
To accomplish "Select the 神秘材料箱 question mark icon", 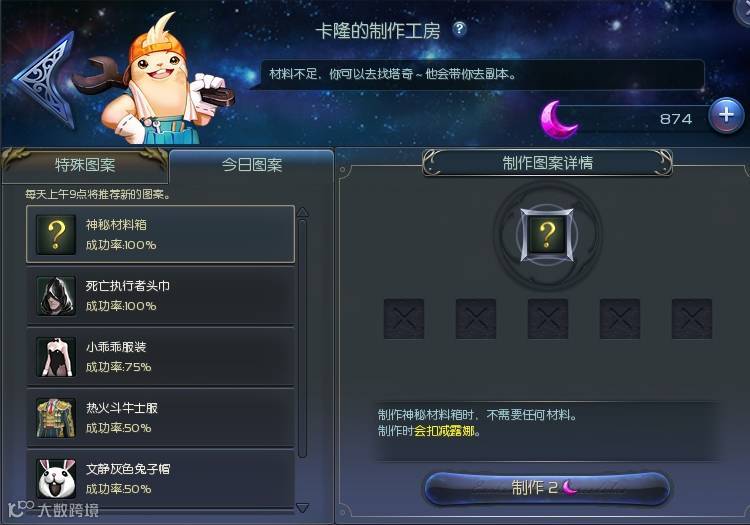I will [x=56, y=234].
